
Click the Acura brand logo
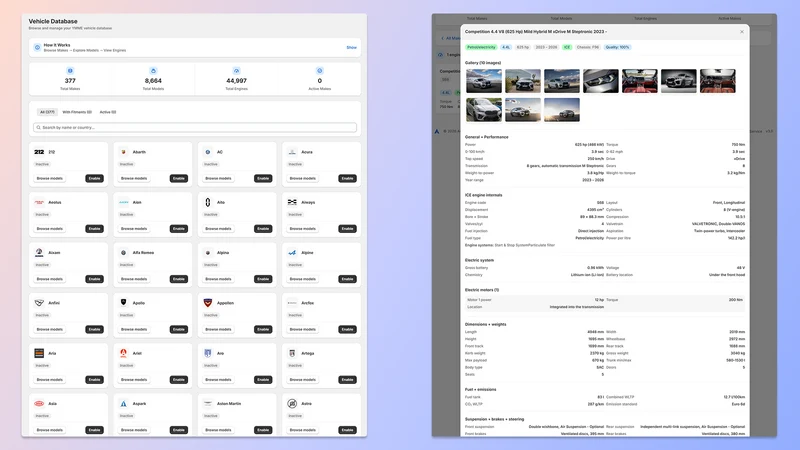[292, 152]
